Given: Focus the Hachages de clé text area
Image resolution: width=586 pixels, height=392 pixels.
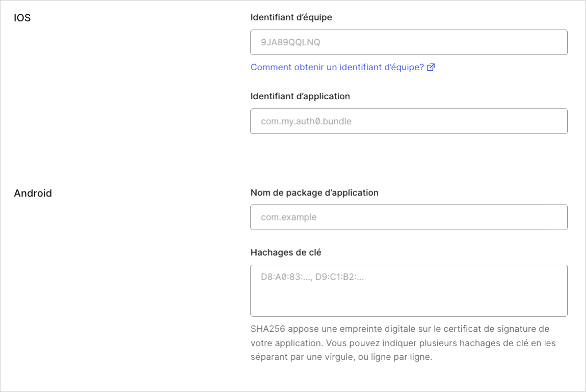Looking at the screenshot, I should (x=409, y=291).
